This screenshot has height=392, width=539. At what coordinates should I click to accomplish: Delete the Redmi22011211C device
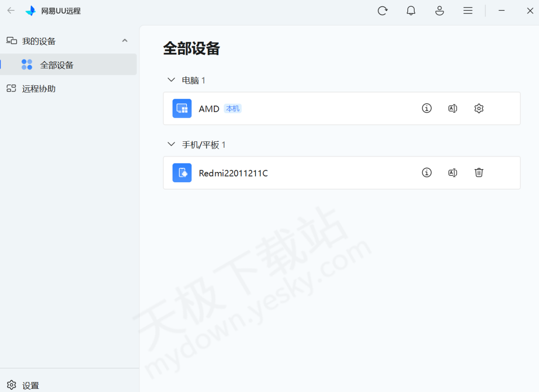tap(479, 172)
